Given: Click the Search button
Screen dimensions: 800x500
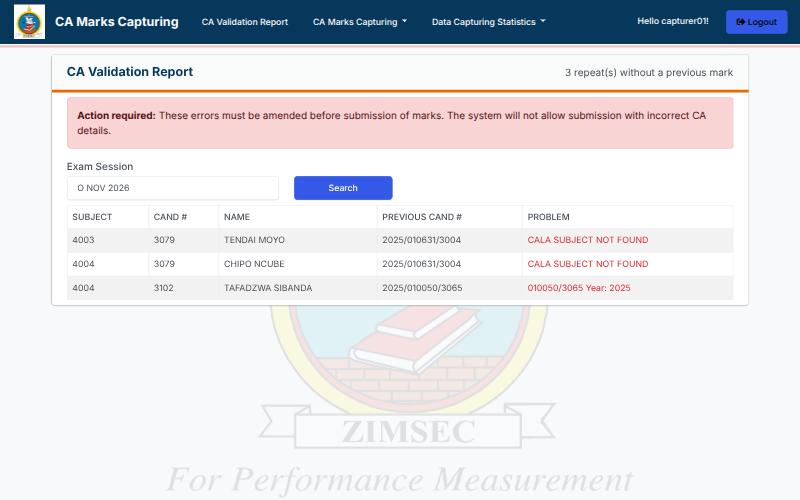Looking at the screenshot, I should (x=343, y=188).
